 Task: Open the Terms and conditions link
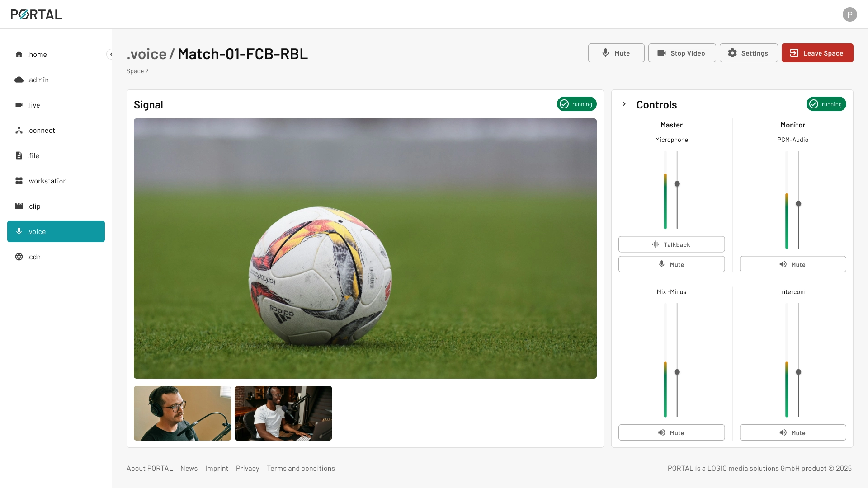pos(301,469)
